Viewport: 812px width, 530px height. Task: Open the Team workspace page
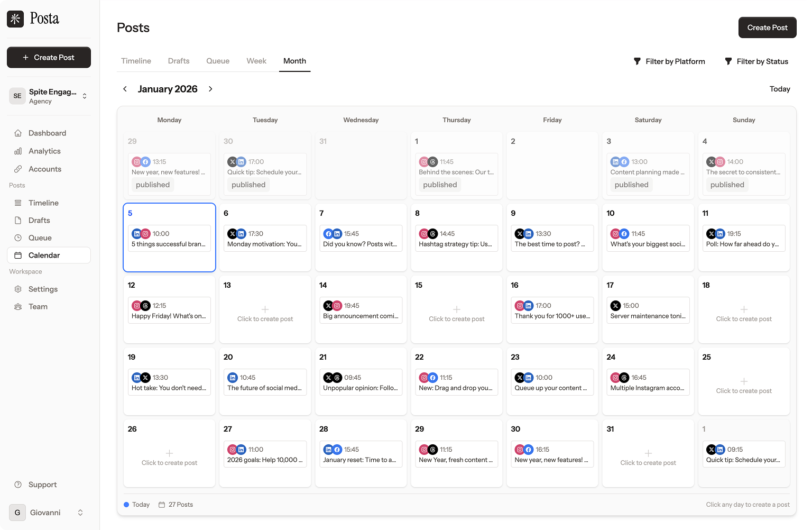[38, 306]
